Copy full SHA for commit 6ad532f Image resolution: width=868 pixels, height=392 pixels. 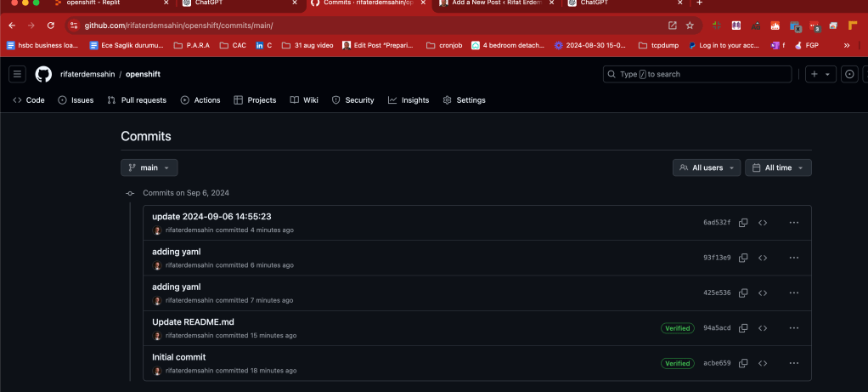coord(743,222)
